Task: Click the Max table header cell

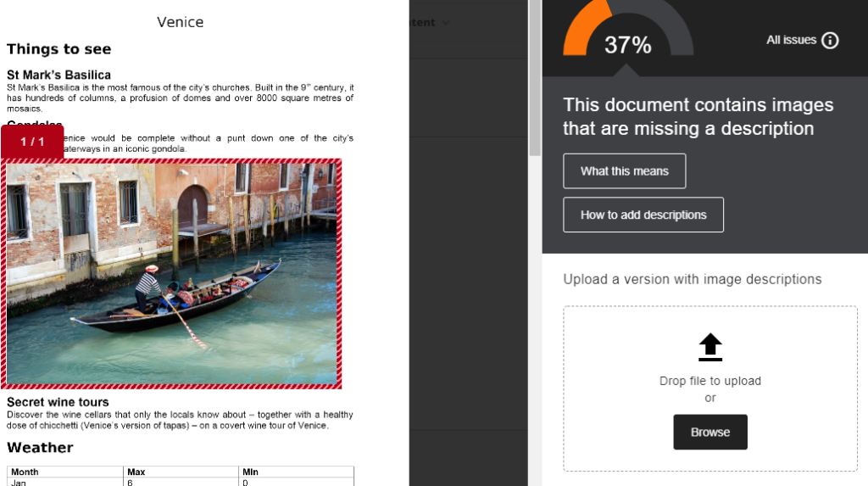Action: (x=181, y=472)
